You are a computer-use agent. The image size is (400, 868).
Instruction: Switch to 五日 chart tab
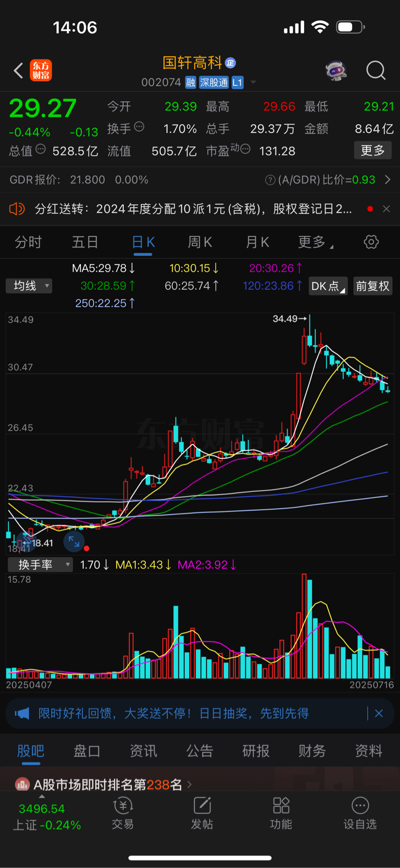pos(85,242)
